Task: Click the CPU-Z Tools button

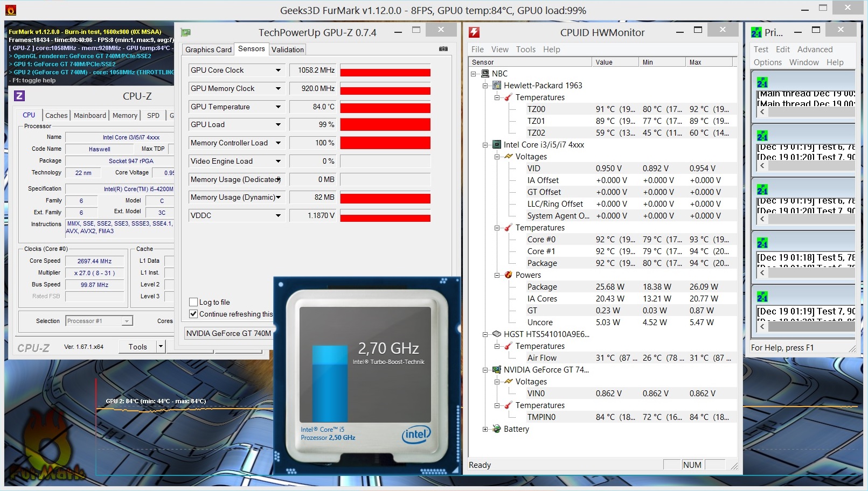Action: point(137,347)
